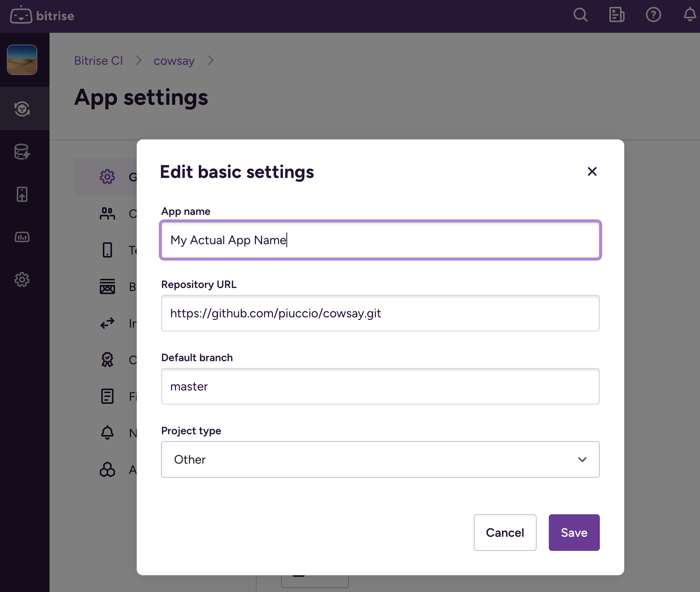The image size is (700, 592).
Task: Go to Bitrise CI breadcrumb link
Action: (x=98, y=61)
